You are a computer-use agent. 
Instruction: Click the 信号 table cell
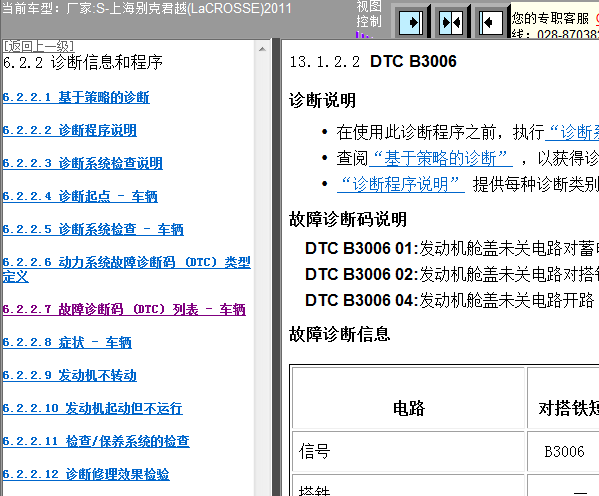pyautogui.click(x=409, y=451)
